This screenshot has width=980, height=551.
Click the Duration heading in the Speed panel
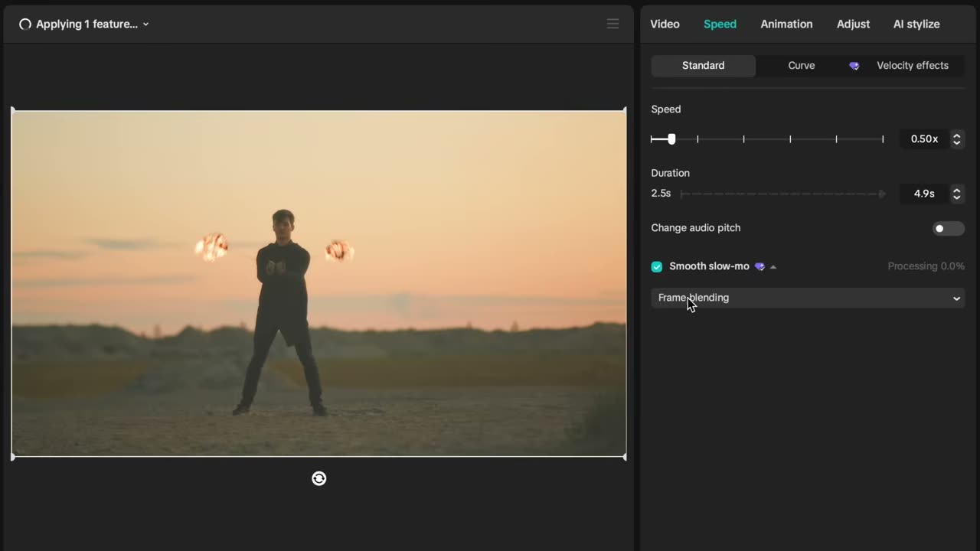pyautogui.click(x=670, y=173)
